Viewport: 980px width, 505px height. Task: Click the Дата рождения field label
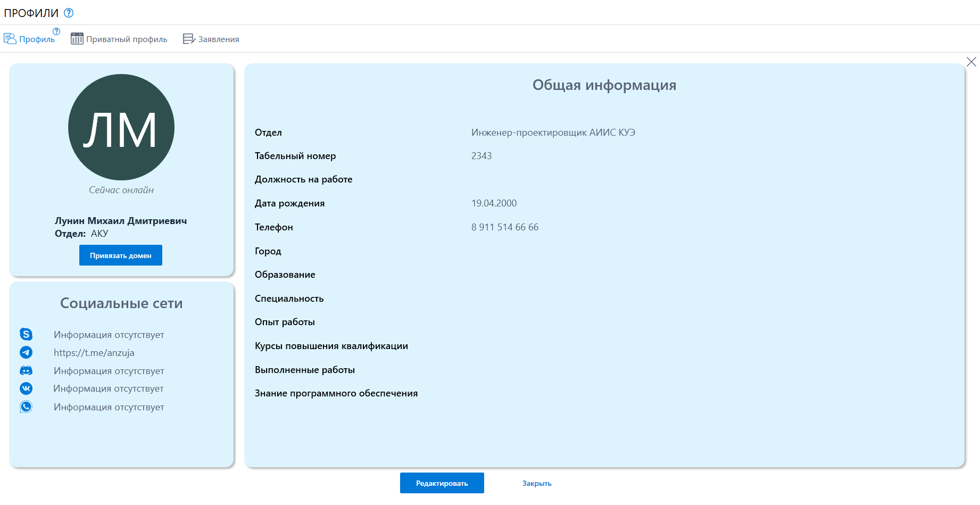pos(290,203)
